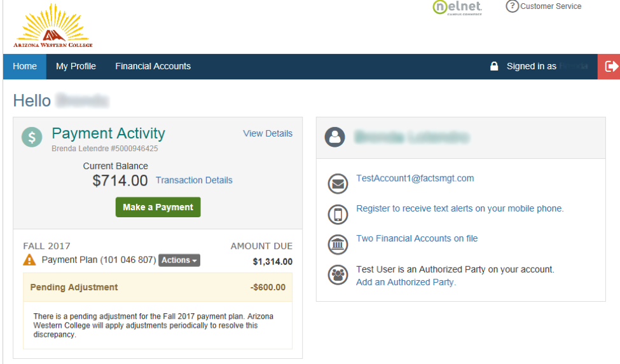Viewport: 620px width, 364px height.
Task: Open the View Details link
Action: click(x=268, y=133)
